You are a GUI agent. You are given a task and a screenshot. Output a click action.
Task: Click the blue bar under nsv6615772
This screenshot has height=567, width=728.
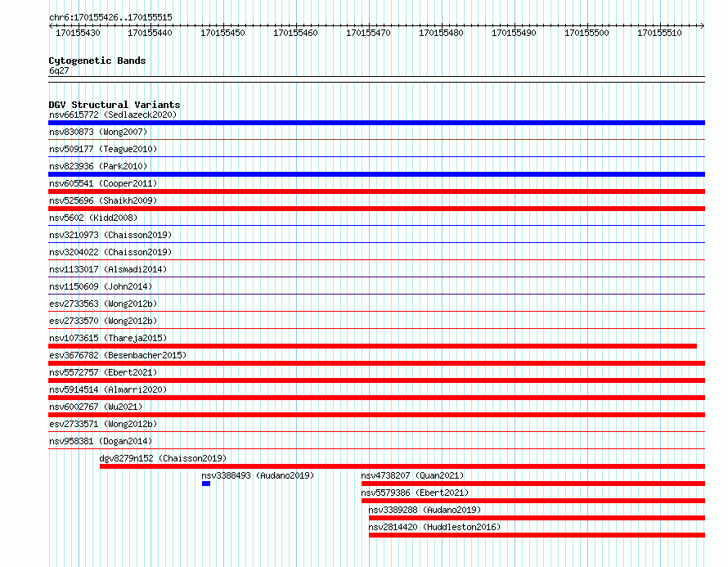pos(376,123)
